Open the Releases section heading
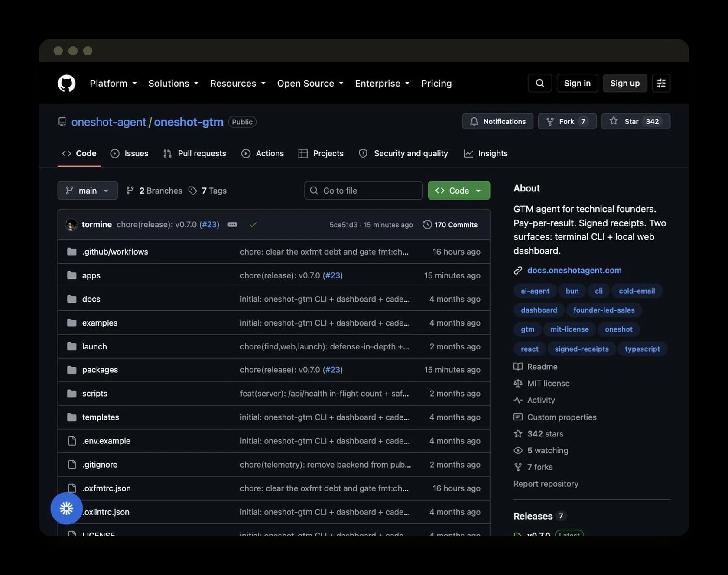The width and height of the screenshot is (728, 575). pos(533,516)
